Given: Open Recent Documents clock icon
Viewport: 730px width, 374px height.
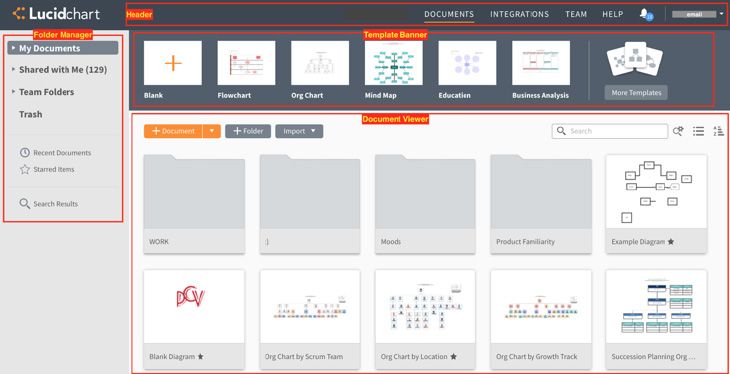Looking at the screenshot, I should 25,153.
